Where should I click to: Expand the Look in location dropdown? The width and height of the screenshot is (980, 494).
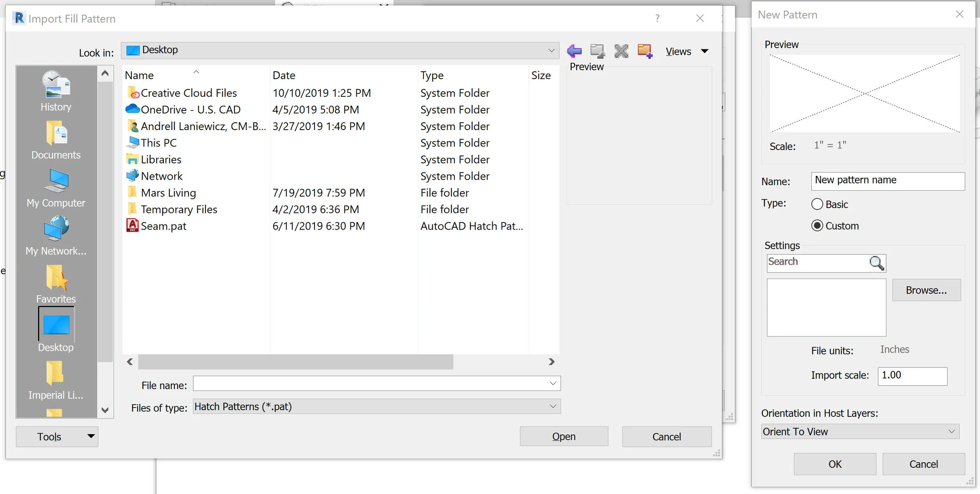pos(551,50)
